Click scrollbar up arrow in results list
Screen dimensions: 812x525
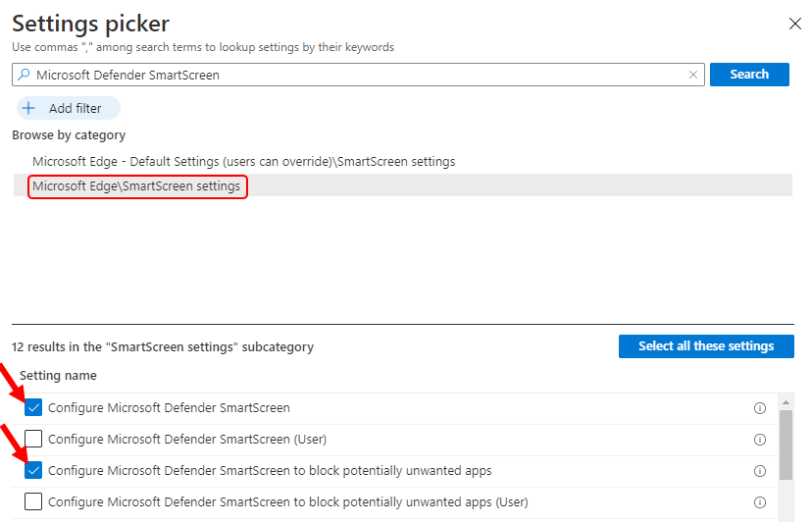click(786, 402)
